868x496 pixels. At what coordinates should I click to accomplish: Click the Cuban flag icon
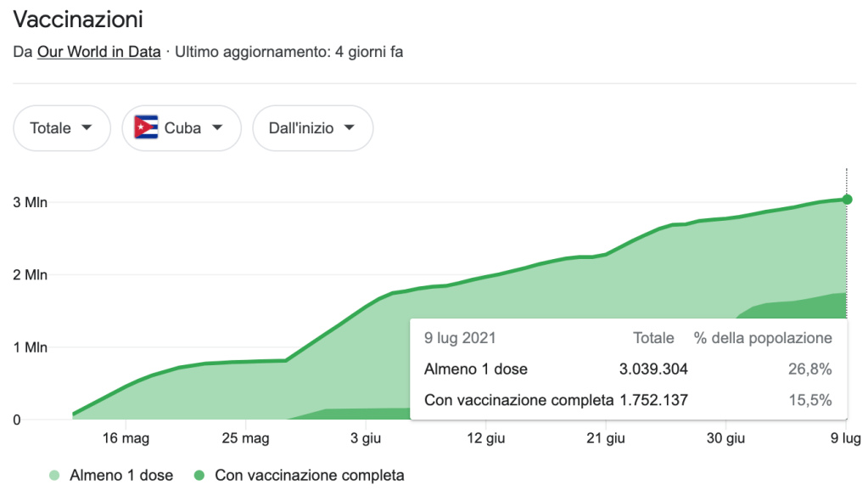146,128
